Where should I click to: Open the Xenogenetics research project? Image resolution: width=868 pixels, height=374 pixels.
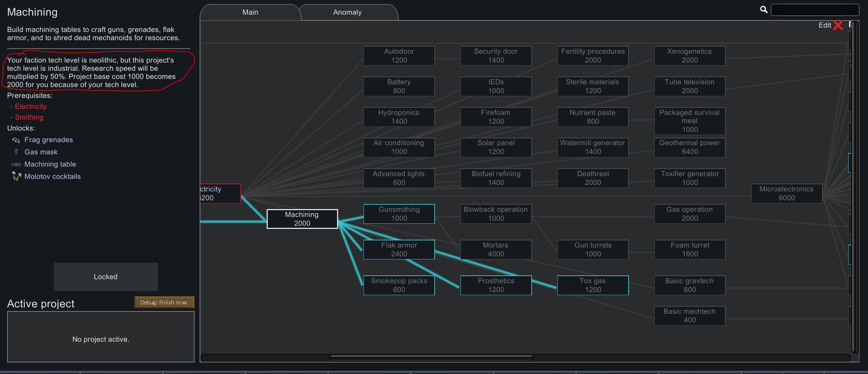[690, 56]
